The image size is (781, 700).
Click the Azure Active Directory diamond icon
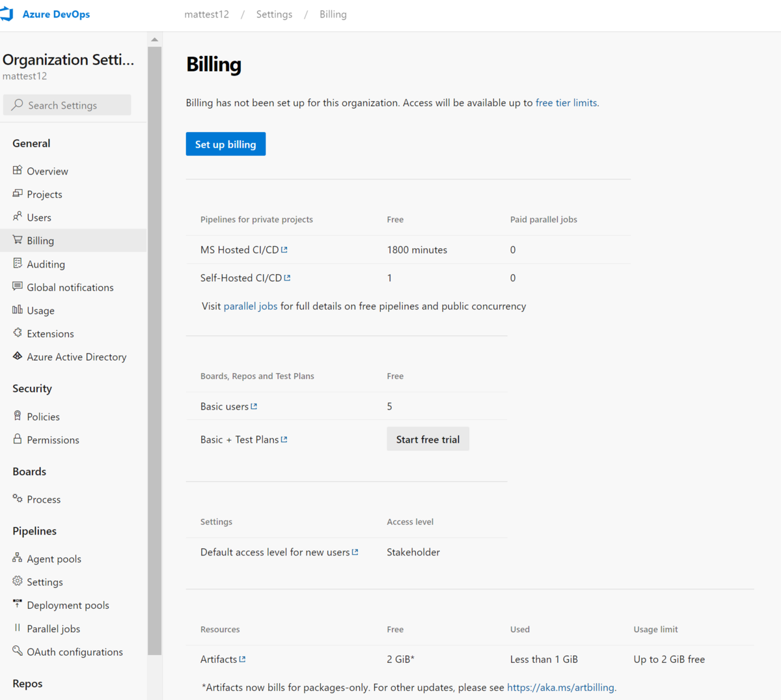[18, 356]
